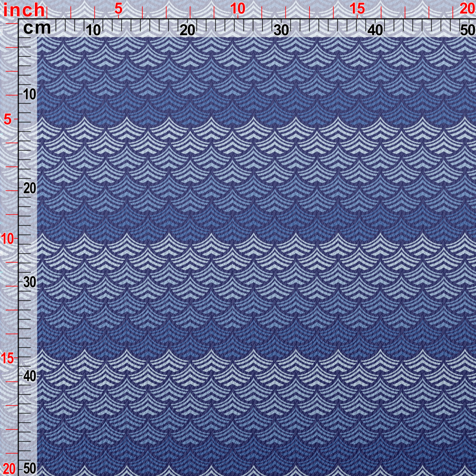Select the red 5 on the vertical inch ruler

tap(8, 119)
